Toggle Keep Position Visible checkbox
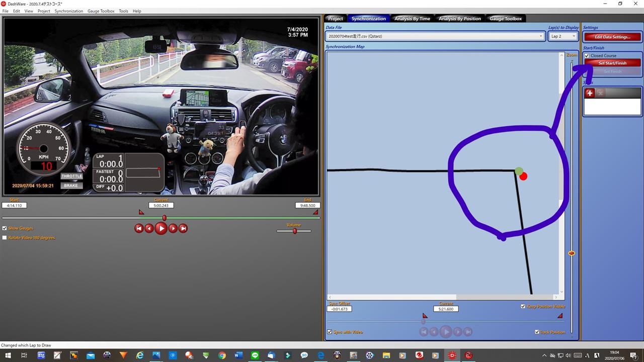The image size is (644, 362). click(523, 306)
